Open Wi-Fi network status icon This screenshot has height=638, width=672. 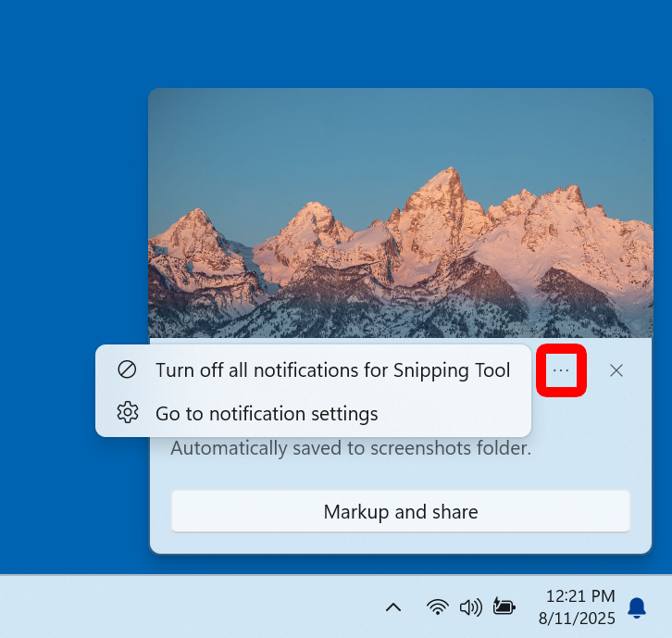pos(437,607)
